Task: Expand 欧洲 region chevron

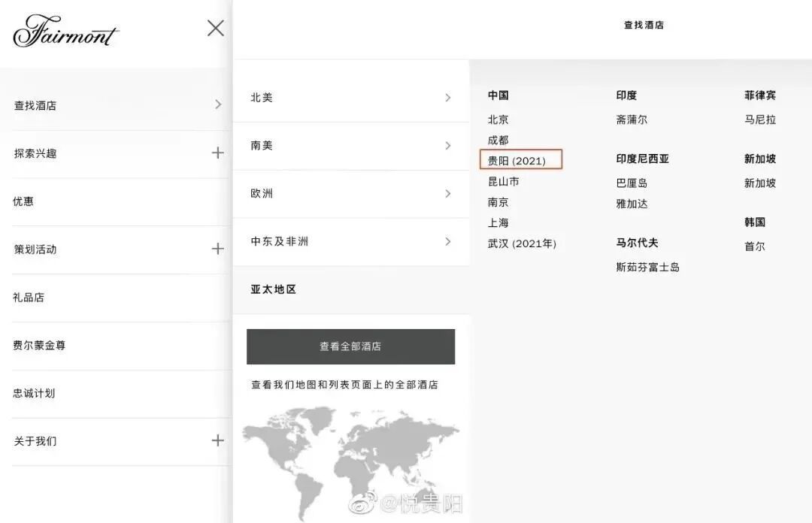Action: click(x=448, y=194)
